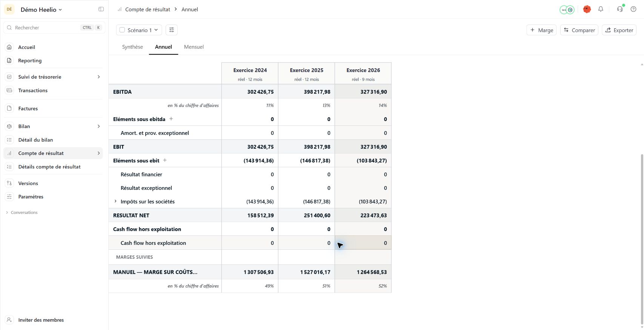The height and width of the screenshot is (330, 644).
Task: Click the MARGES SUIVIES section label
Action: point(134,257)
